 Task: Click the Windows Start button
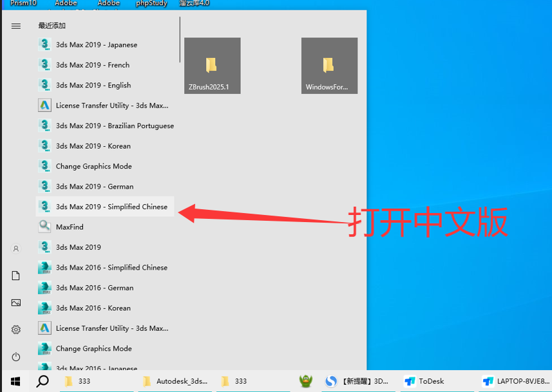[15, 381]
